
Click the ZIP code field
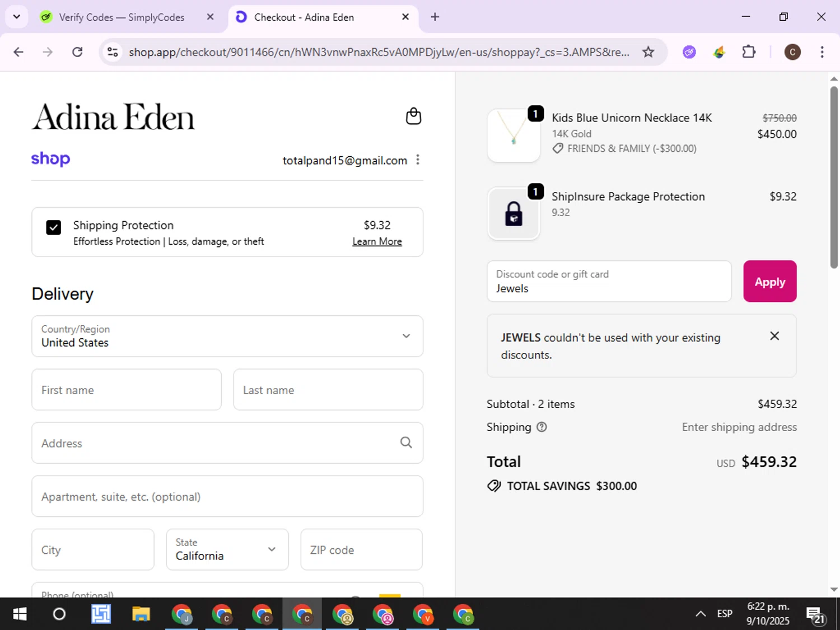pyautogui.click(x=361, y=549)
